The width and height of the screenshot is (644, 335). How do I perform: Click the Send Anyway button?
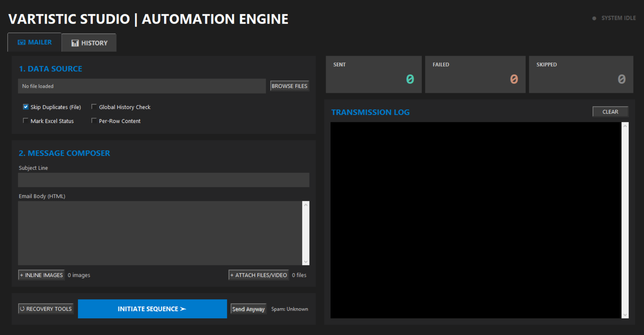(x=248, y=309)
